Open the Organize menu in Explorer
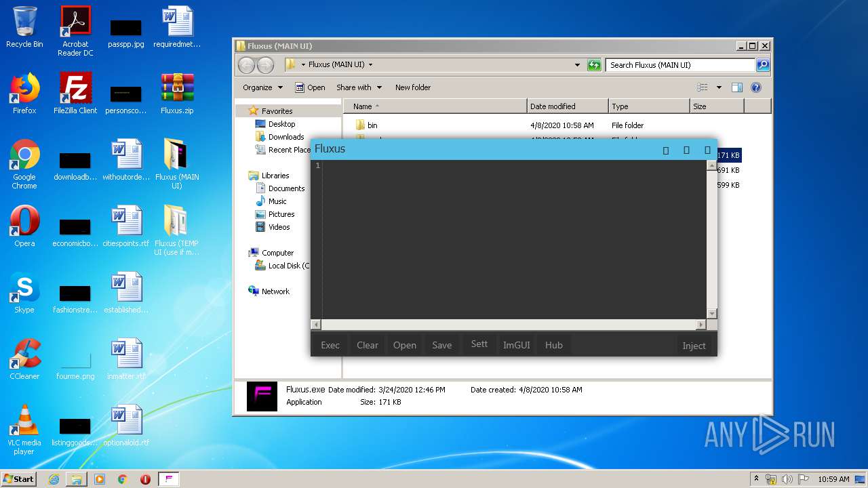Image resolution: width=868 pixels, height=488 pixels. click(x=262, y=87)
